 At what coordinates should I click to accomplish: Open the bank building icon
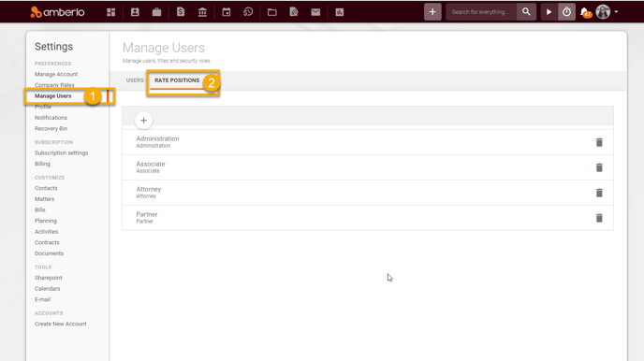(x=202, y=12)
